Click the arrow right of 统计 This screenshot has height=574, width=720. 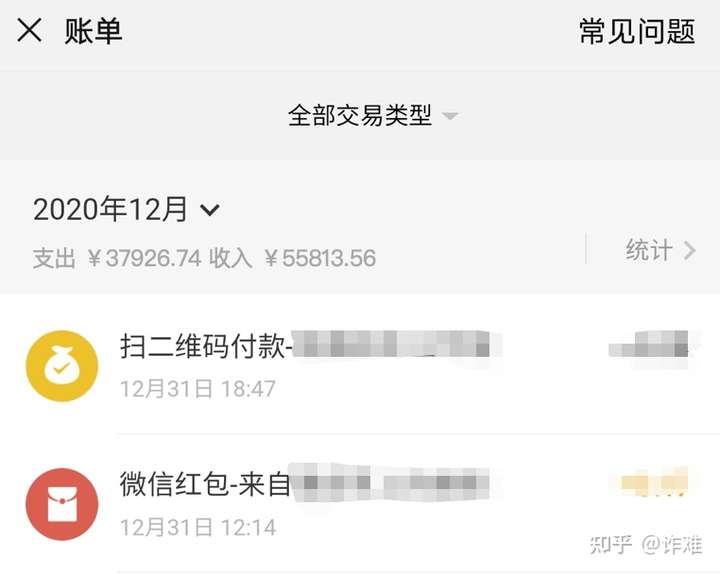[x=690, y=251]
